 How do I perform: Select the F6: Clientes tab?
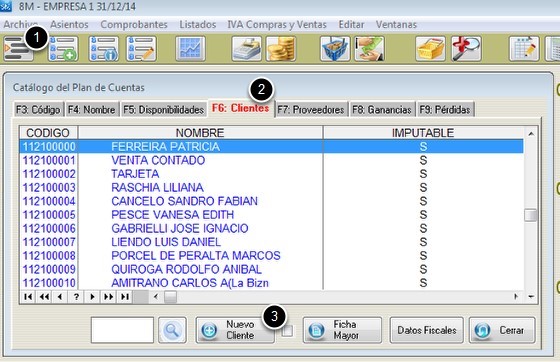[240, 108]
